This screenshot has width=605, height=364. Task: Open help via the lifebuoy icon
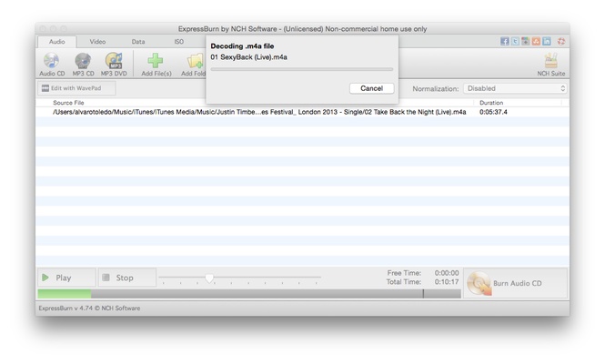point(561,41)
